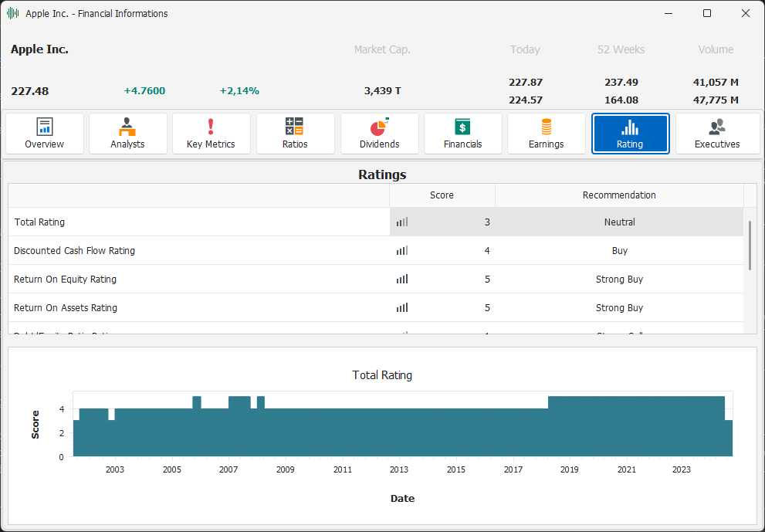
Task: Click the app waveform icon in title bar
Action: [13, 14]
